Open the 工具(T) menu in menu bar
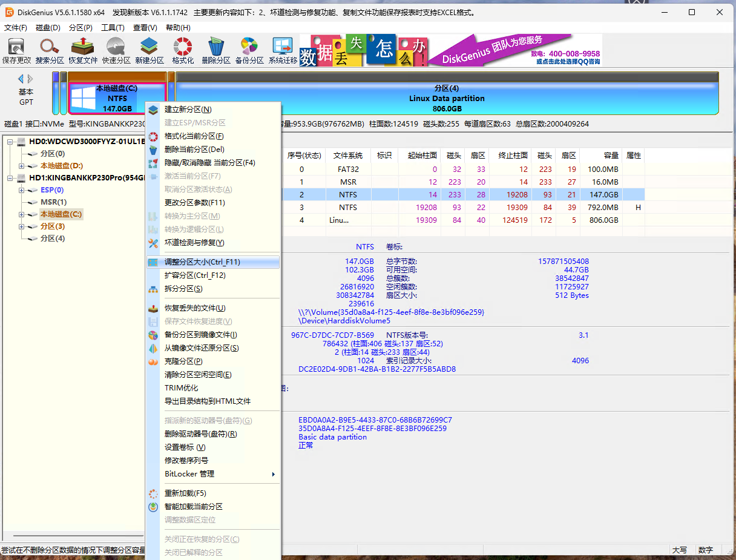 [113, 28]
